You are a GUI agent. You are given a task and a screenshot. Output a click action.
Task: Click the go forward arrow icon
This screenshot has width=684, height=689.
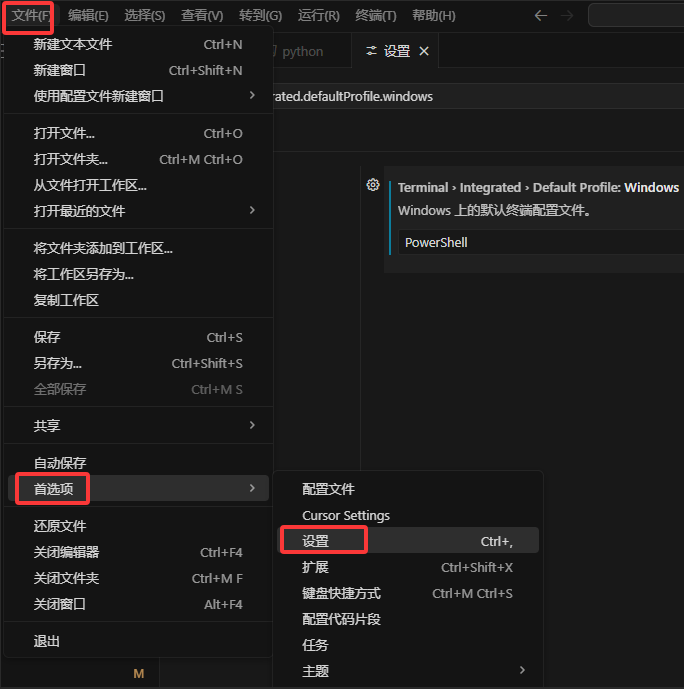click(x=567, y=16)
